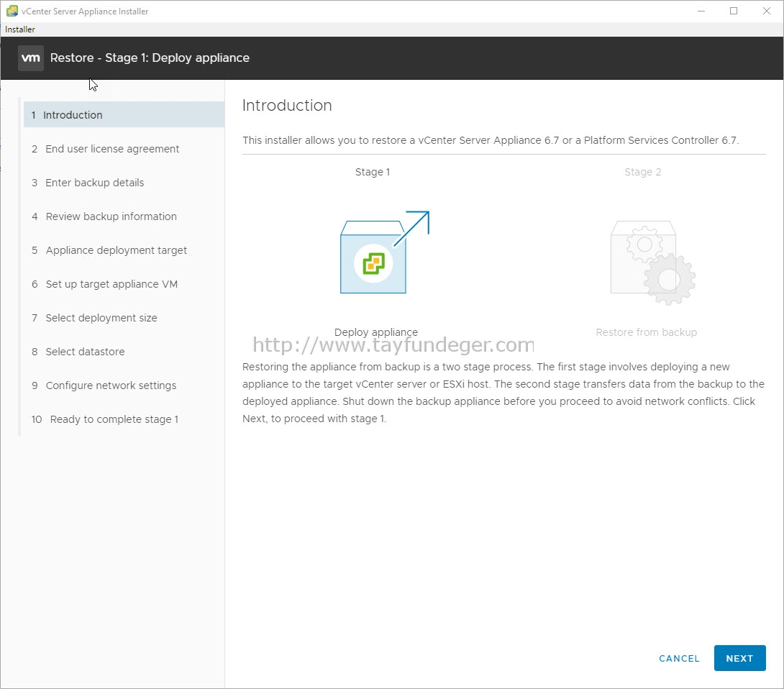Click the Stage 2 label
Image resolution: width=784 pixels, height=689 pixels.
pyautogui.click(x=642, y=172)
